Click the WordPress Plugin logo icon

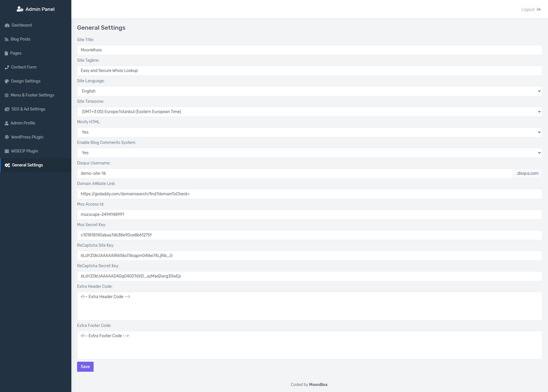click(x=7, y=137)
